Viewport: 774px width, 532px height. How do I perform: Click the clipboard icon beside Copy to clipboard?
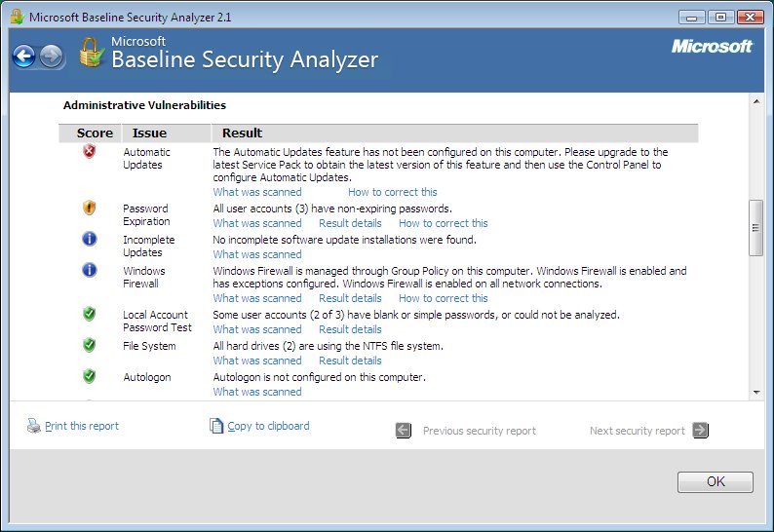(x=216, y=426)
